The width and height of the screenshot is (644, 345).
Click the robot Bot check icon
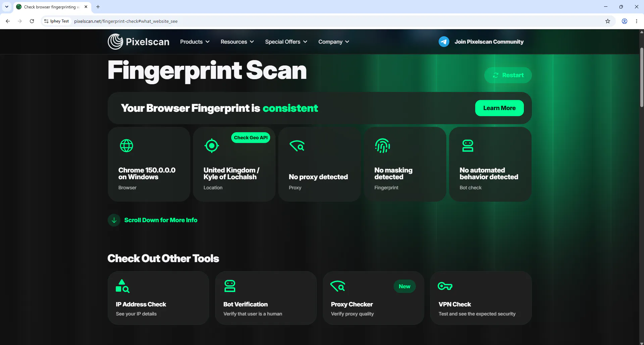468,146
